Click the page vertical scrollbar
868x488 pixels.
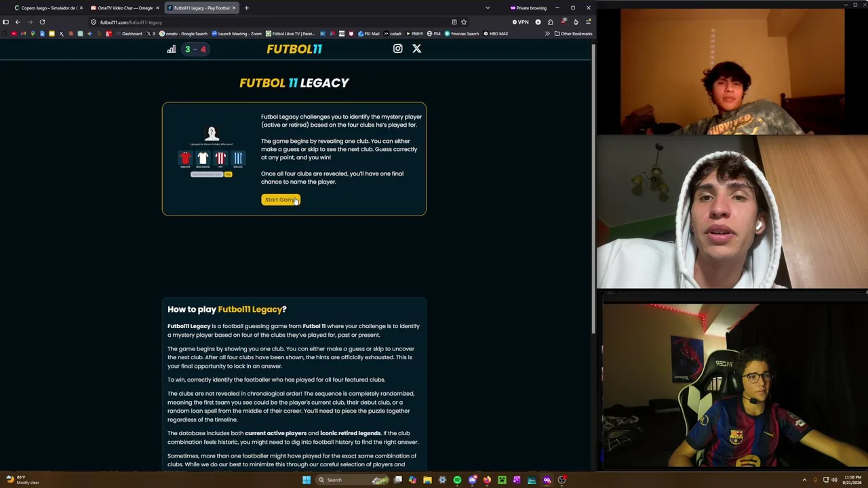(x=593, y=190)
